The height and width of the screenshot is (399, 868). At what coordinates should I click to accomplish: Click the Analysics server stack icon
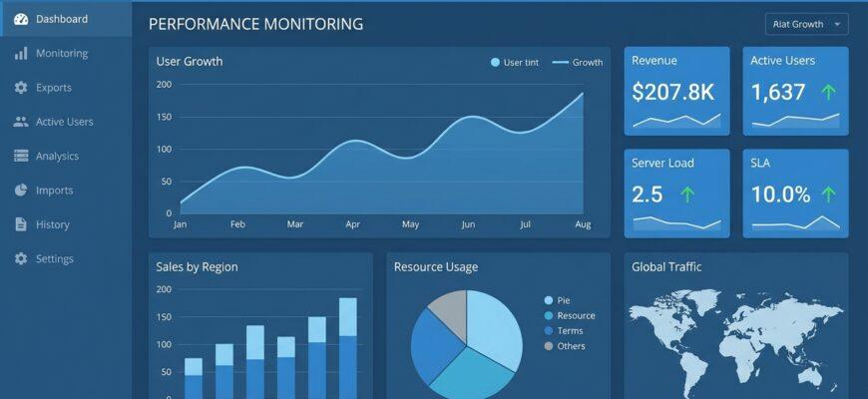21,157
